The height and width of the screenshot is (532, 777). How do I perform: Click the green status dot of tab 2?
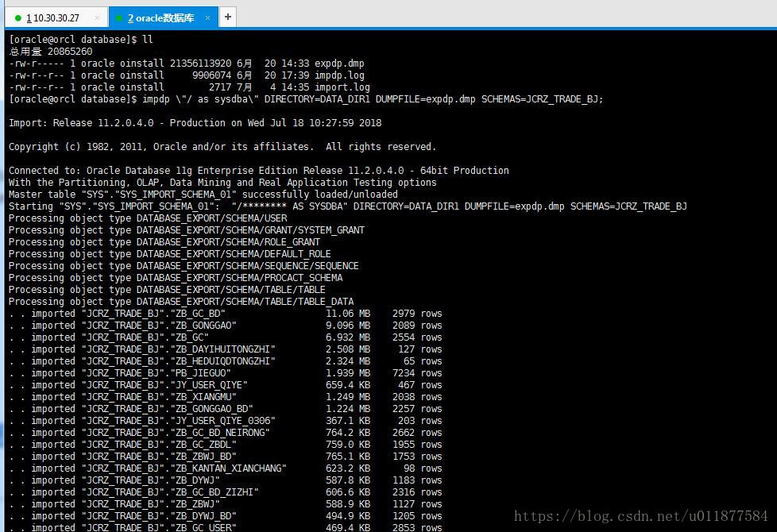pyautogui.click(x=119, y=18)
